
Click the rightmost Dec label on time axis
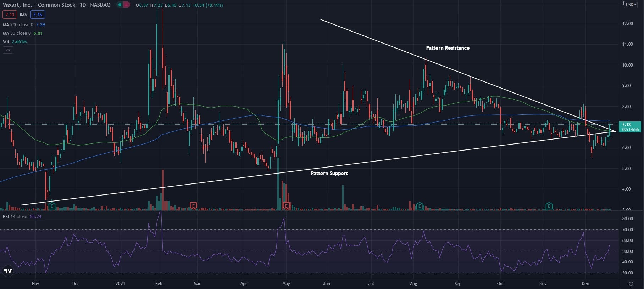[585, 284]
